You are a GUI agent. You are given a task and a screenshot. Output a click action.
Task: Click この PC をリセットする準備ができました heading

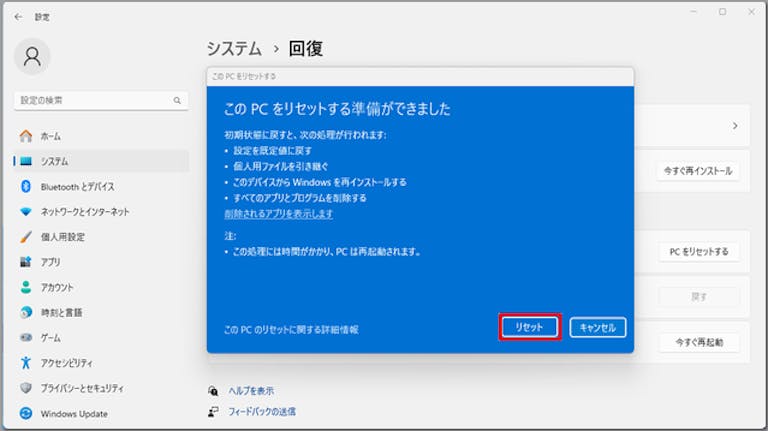(x=337, y=109)
